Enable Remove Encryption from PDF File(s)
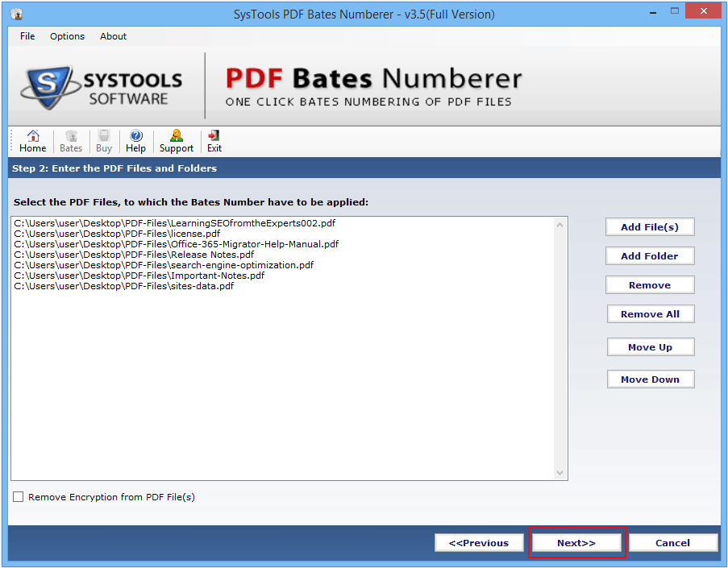This screenshot has width=728, height=568. (18, 497)
